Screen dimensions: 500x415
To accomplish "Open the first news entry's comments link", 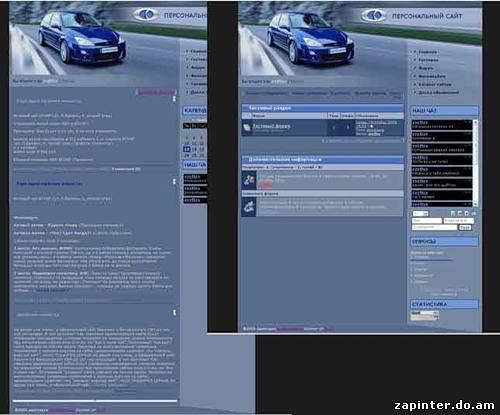I will pos(126,169).
